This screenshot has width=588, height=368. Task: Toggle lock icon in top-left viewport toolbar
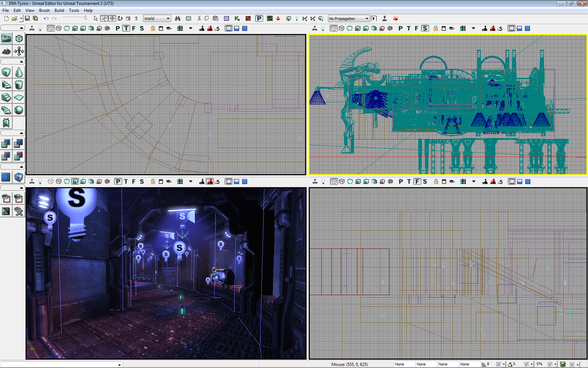coord(153,28)
